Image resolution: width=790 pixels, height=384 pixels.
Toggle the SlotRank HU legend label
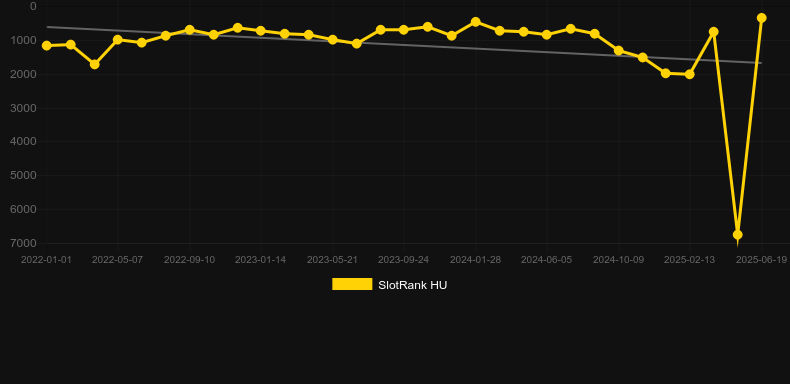click(413, 285)
